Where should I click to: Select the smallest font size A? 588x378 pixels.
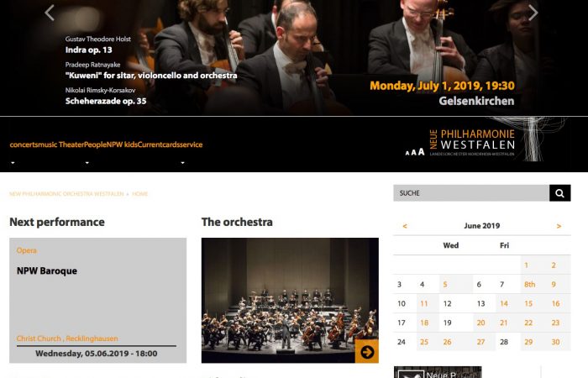tap(407, 153)
